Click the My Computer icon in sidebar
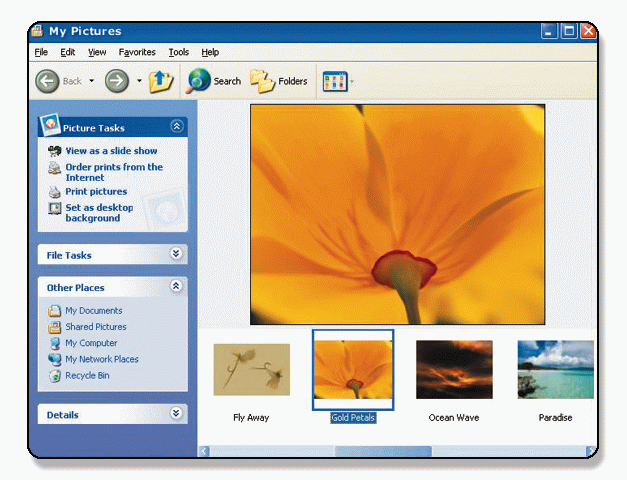 [55, 343]
